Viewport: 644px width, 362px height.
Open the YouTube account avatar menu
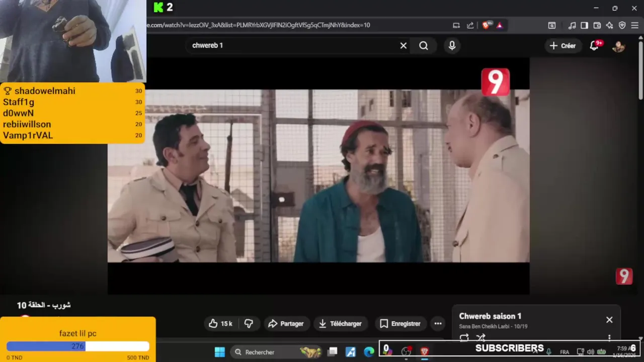click(x=618, y=46)
